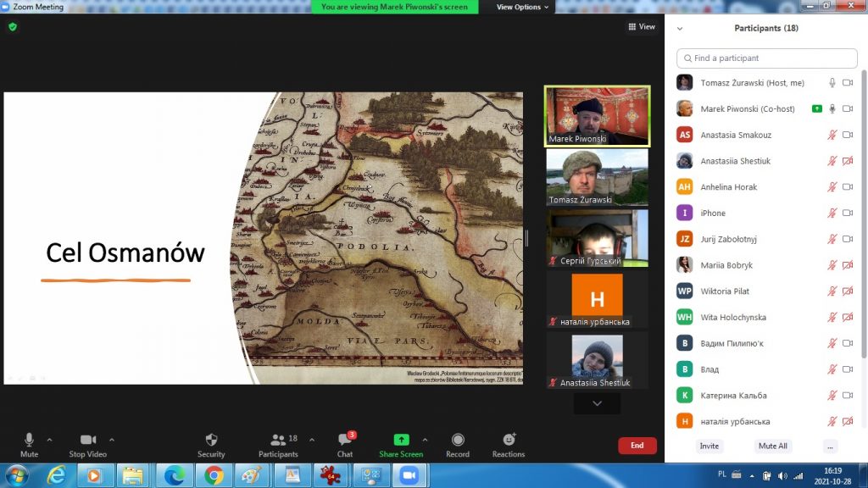Open the Chat panel icon
Viewport: 868px width, 488px height.
tap(345, 440)
